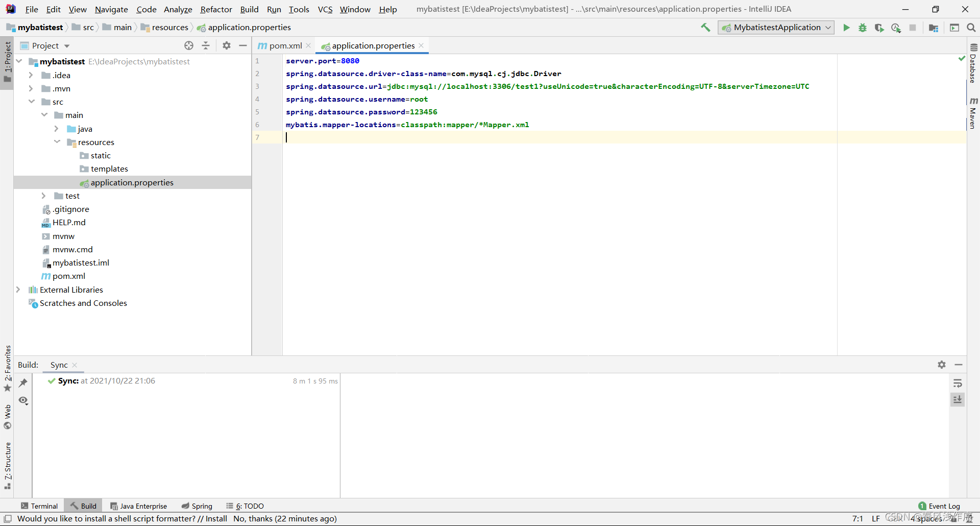Select mybatistest.iml in project tree
The height and width of the screenshot is (526, 980).
click(x=81, y=263)
